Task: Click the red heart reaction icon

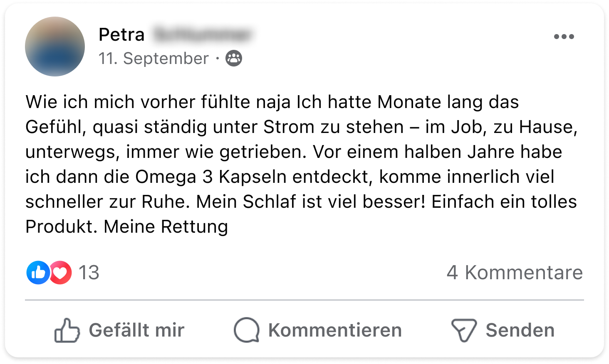Action: tap(61, 273)
